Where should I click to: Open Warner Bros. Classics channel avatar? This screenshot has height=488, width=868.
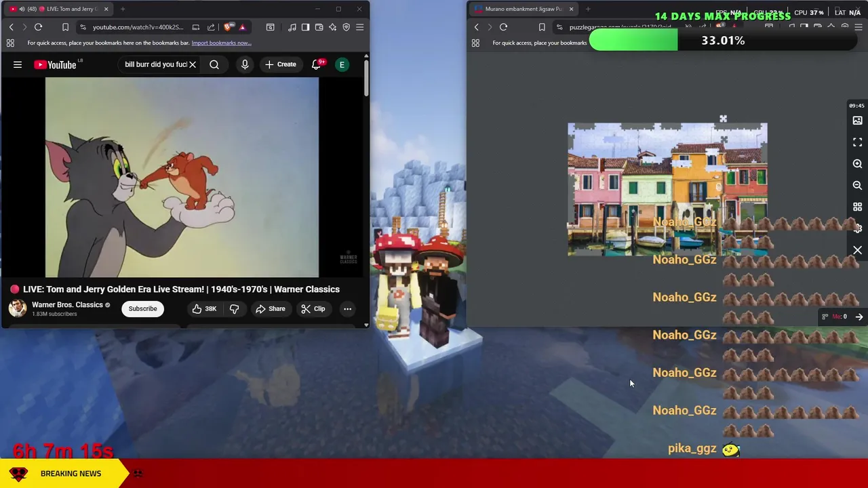tap(18, 308)
